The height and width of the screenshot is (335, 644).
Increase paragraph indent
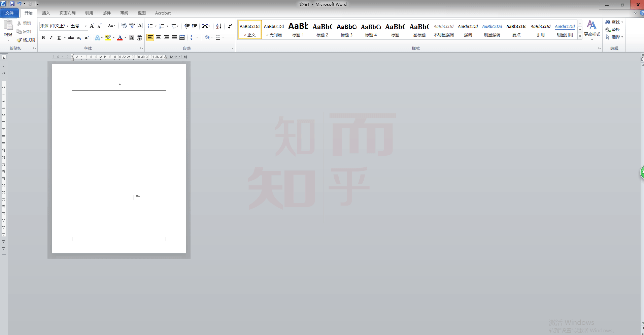(x=195, y=26)
